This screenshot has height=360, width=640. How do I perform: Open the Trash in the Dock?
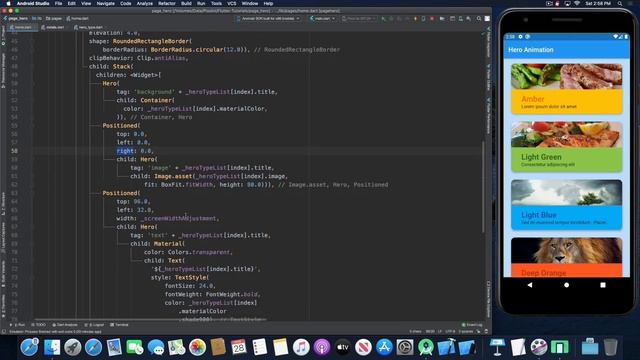pyautogui.click(x=611, y=347)
